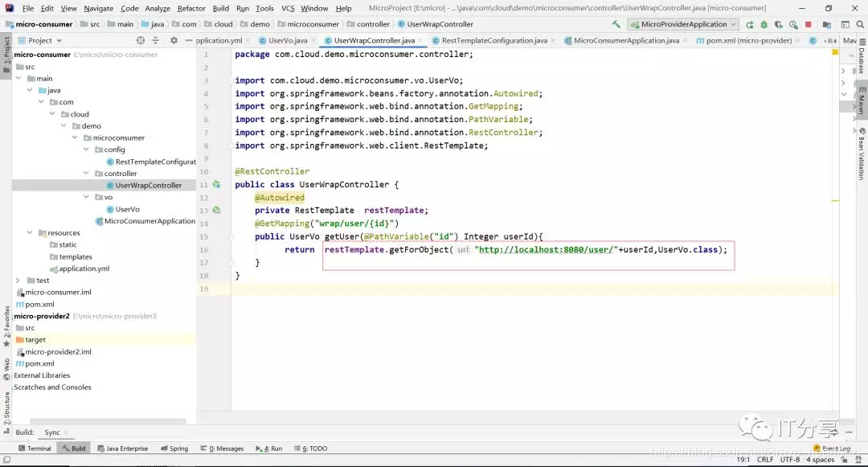Click the Rerun application icon
The height and width of the screenshot is (467, 868).
750,24
